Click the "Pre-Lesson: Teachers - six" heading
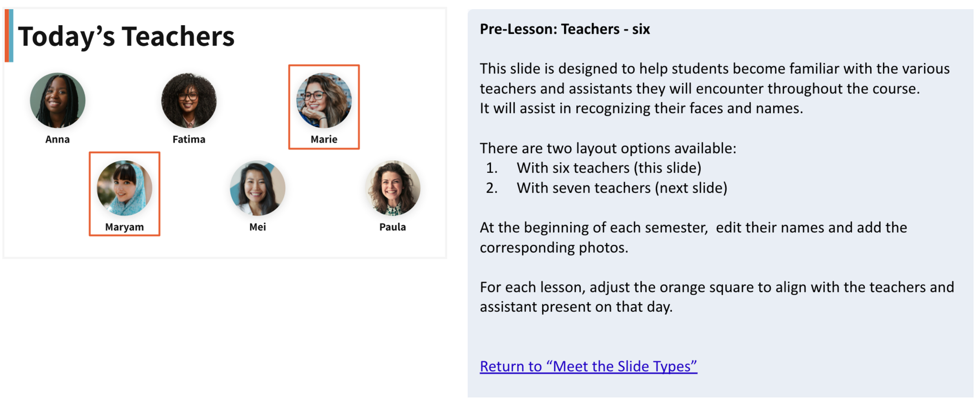The image size is (980, 404). click(565, 29)
